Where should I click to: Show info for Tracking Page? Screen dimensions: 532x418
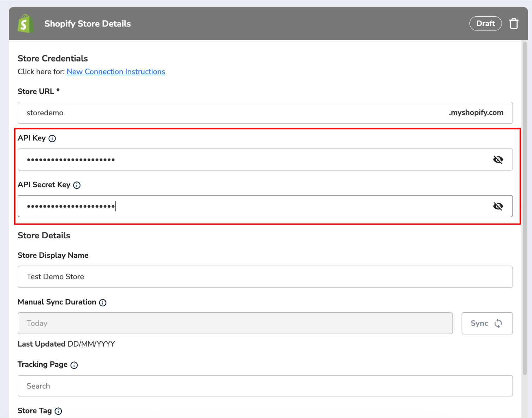pos(74,365)
